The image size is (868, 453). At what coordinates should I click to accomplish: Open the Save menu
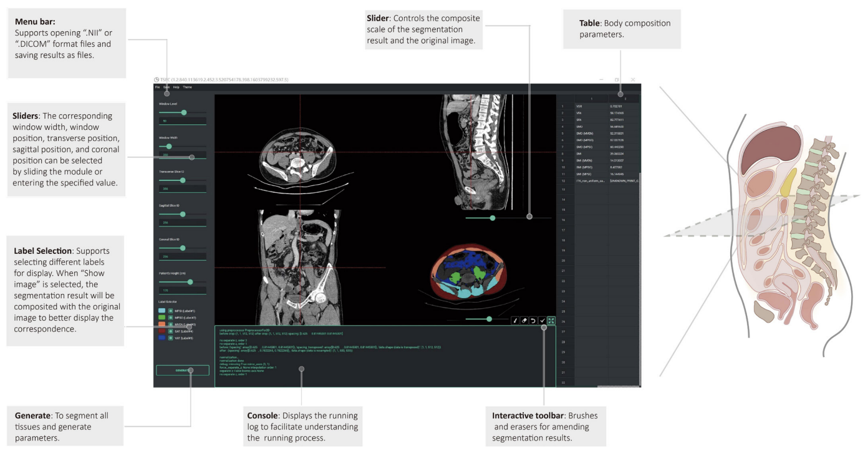click(166, 87)
